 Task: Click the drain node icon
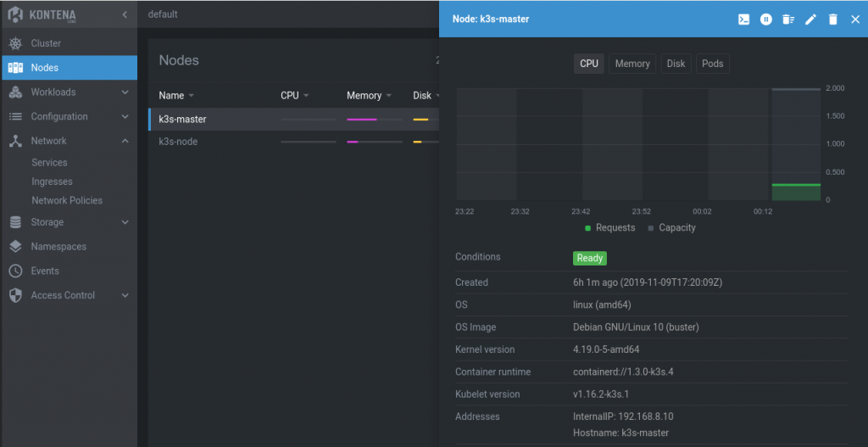pyautogui.click(x=788, y=20)
